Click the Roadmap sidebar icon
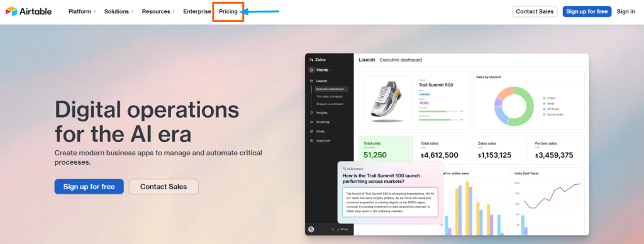The width and height of the screenshot is (644, 244). (x=311, y=122)
